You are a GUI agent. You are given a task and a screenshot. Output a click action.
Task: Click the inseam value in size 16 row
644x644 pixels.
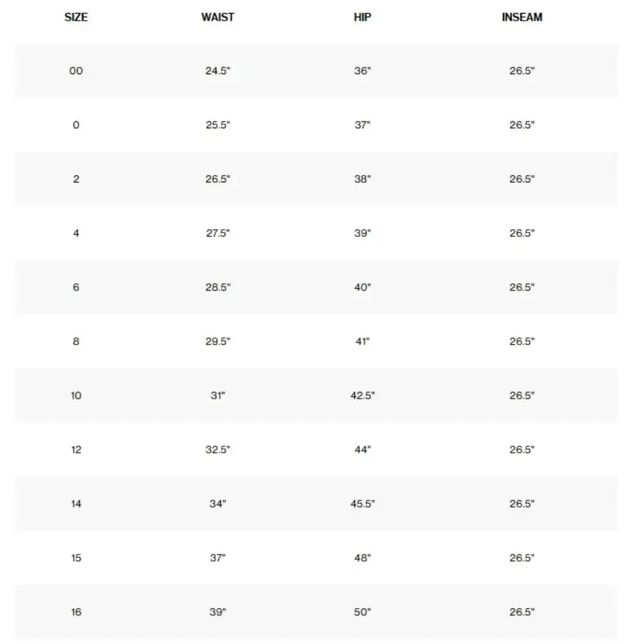coord(522,612)
